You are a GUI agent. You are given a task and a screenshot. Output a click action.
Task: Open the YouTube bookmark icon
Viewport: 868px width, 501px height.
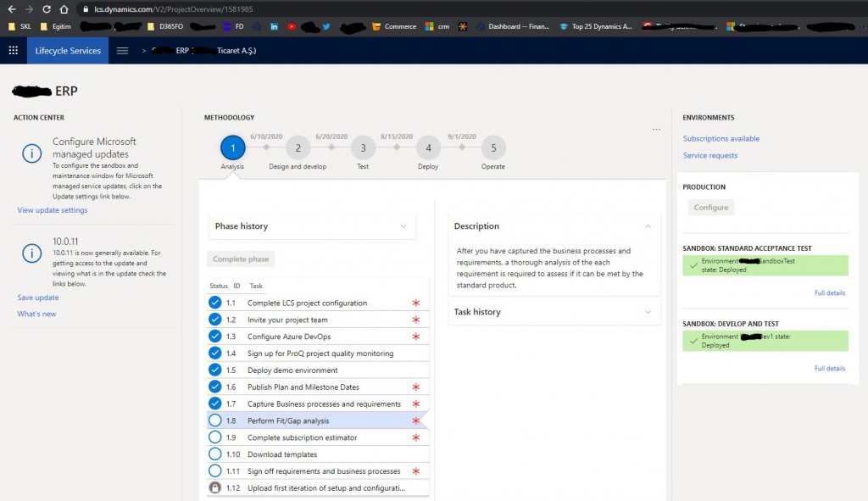pyautogui.click(x=292, y=26)
